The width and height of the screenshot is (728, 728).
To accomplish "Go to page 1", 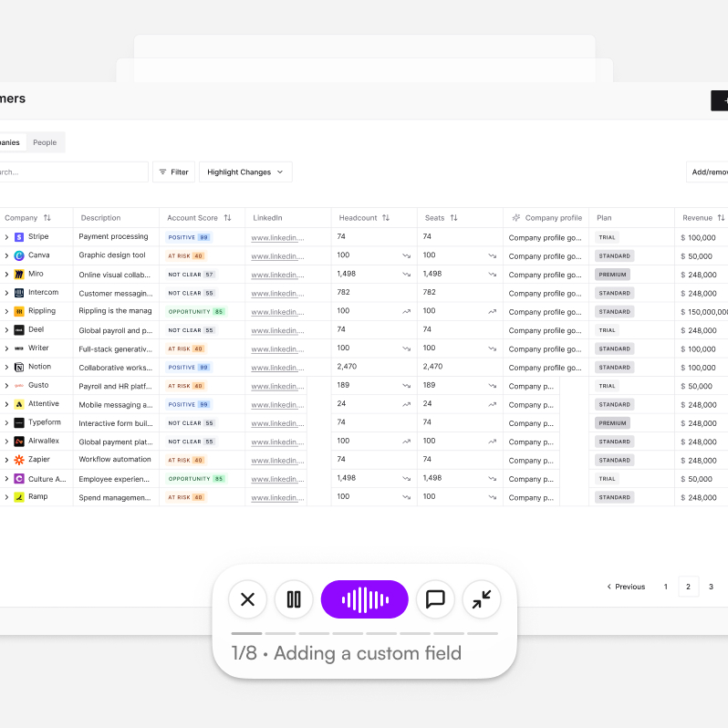I will (x=665, y=587).
